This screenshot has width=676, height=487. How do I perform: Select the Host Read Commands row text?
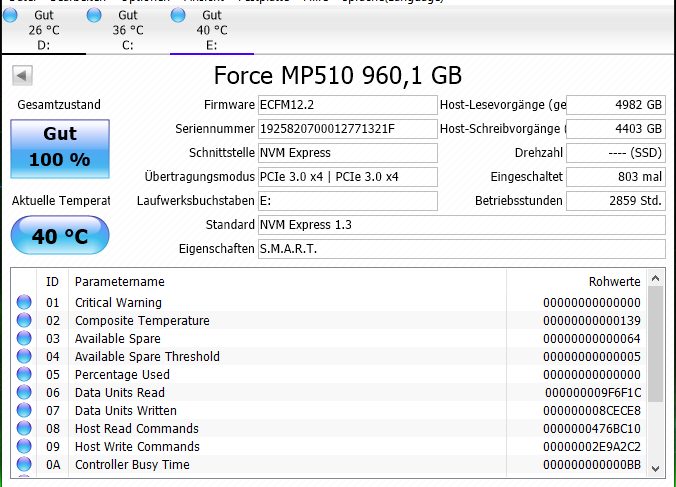pyautogui.click(x=137, y=429)
